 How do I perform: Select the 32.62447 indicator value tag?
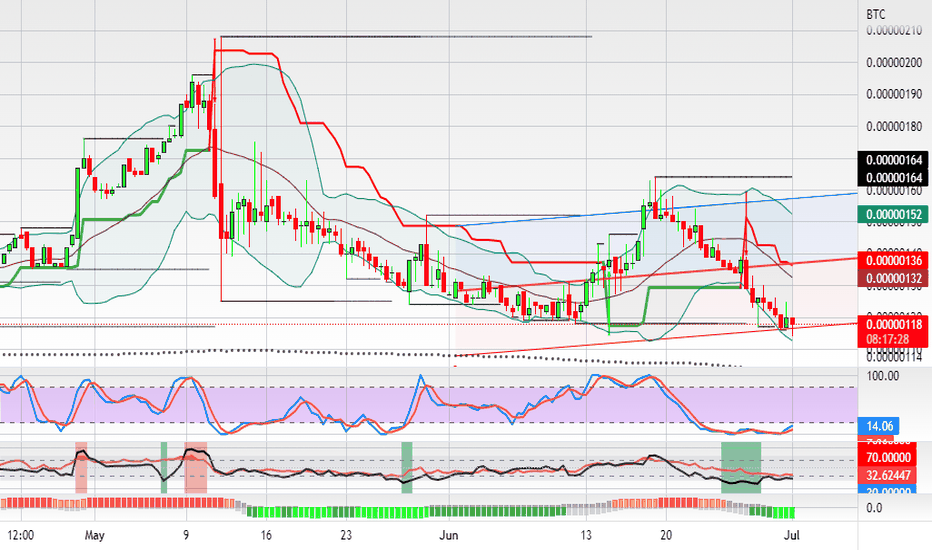click(x=888, y=475)
